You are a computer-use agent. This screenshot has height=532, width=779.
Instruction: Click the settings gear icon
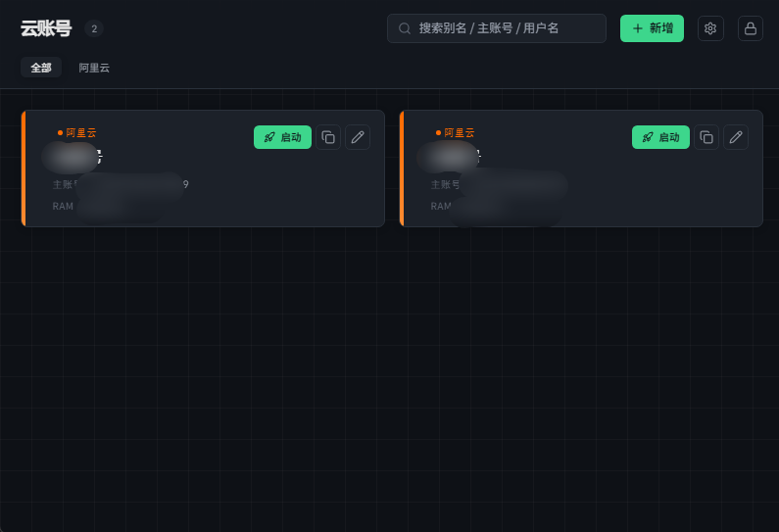point(710,28)
